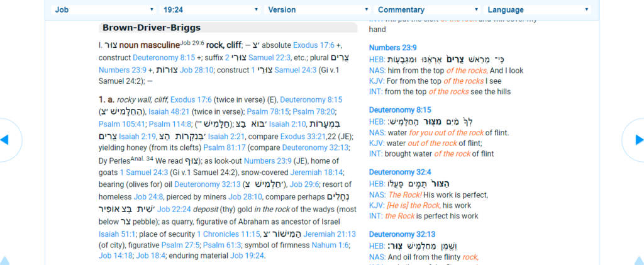Open the Job book dropdown
Image resolution: width=644 pixels, height=265 pixels.
click(x=104, y=9)
